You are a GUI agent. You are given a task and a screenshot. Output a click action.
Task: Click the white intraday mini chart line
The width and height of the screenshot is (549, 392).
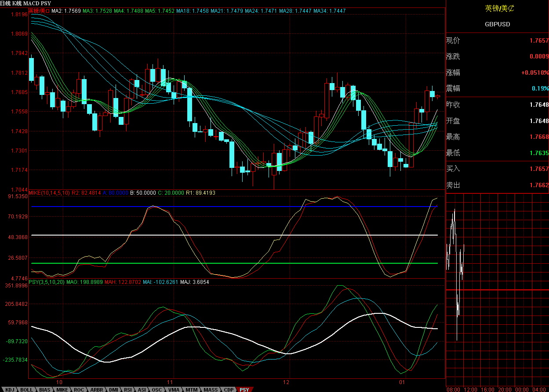coord(452,229)
